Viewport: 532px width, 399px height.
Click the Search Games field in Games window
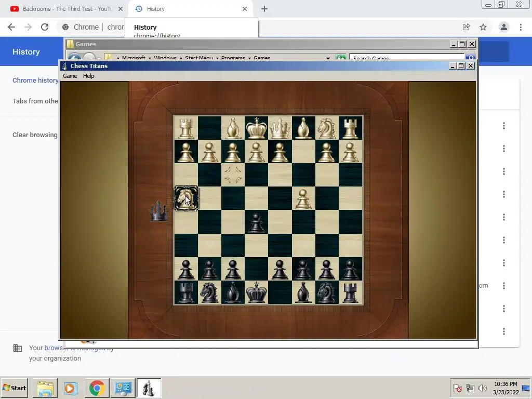[406, 57]
